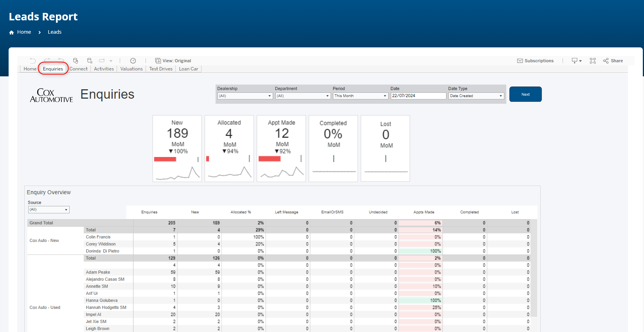644x332 pixels.
Task: Click the Lost 0 KPI card
Action: click(385, 148)
